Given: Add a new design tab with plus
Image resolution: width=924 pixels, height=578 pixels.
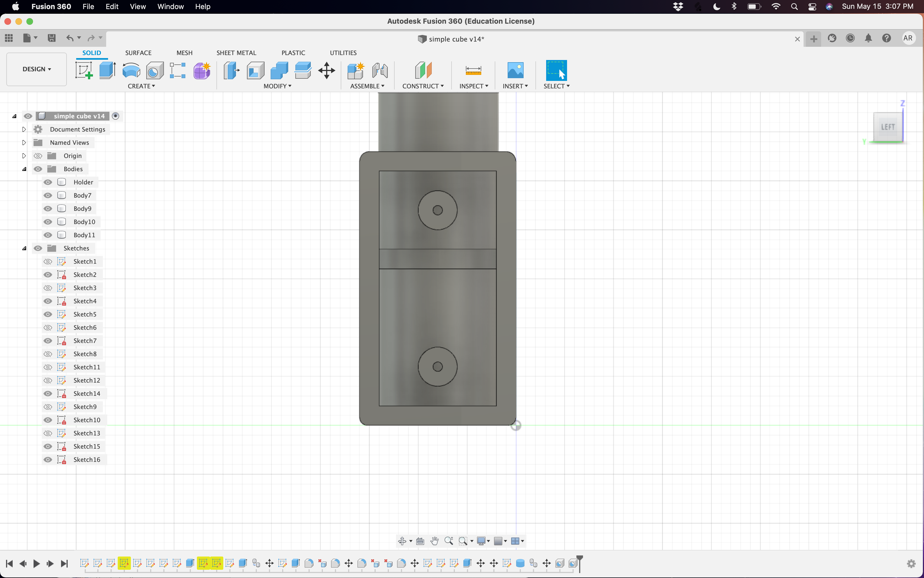Looking at the screenshot, I should coord(814,39).
